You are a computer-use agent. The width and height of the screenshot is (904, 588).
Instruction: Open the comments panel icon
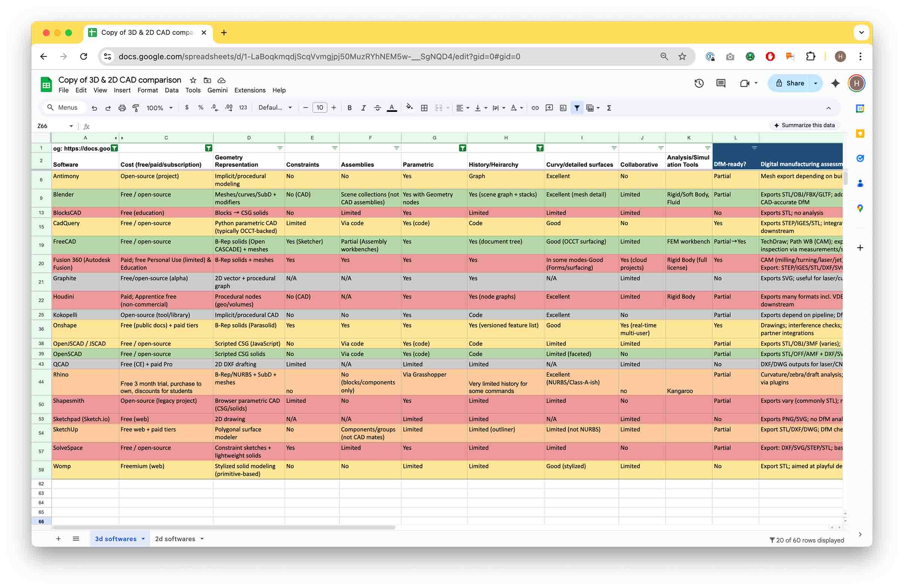click(x=721, y=83)
